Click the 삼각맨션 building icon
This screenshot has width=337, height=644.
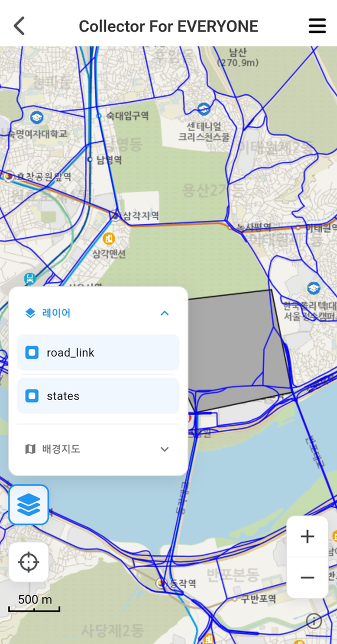[109, 239]
